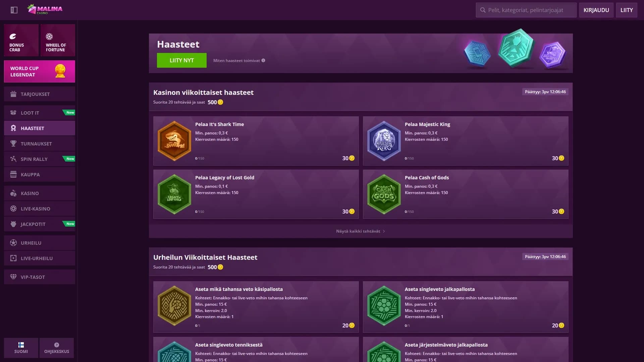Click 20 coin reward on handball card
This screenshot has width=644, height=362.
click(x=348, y=325)
